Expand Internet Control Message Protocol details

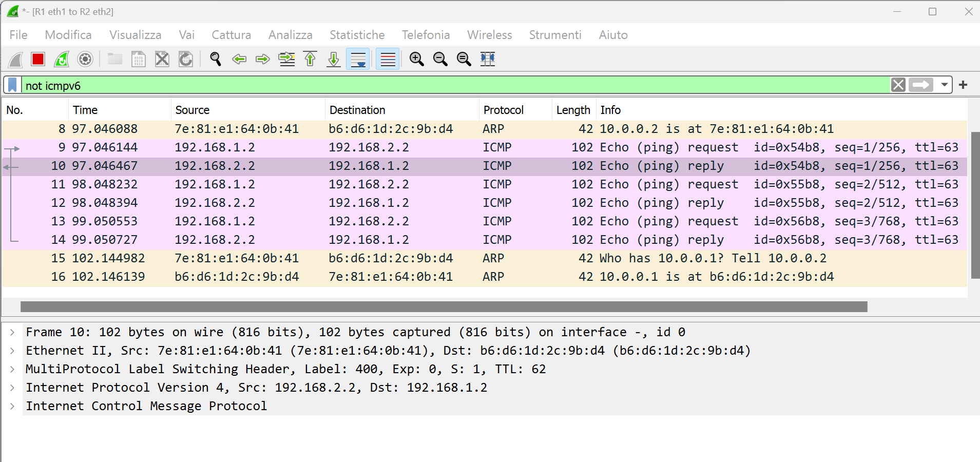[12, 407]
